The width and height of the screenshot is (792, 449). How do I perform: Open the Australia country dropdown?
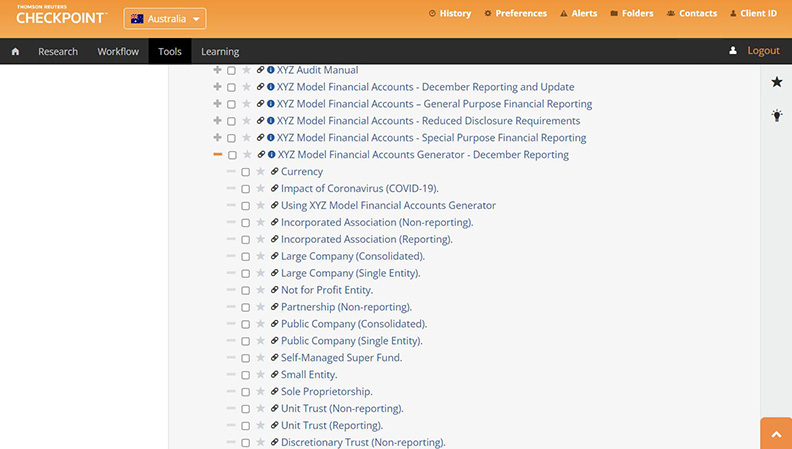[x=165, y=19]
